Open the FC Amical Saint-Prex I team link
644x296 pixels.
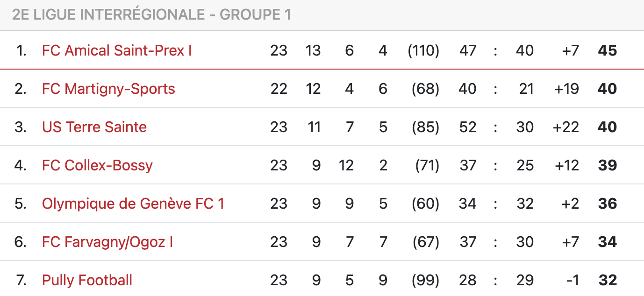[x=117, y=50]
